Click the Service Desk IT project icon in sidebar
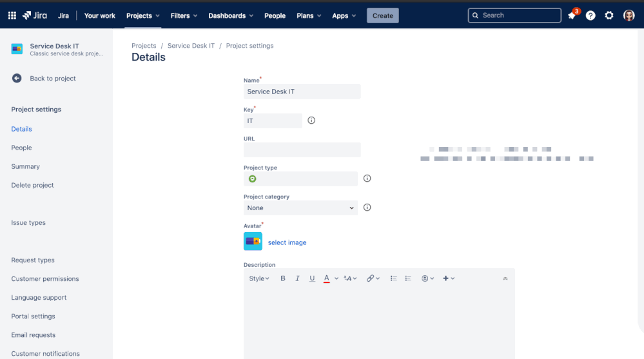 click(x=17, y=49)
